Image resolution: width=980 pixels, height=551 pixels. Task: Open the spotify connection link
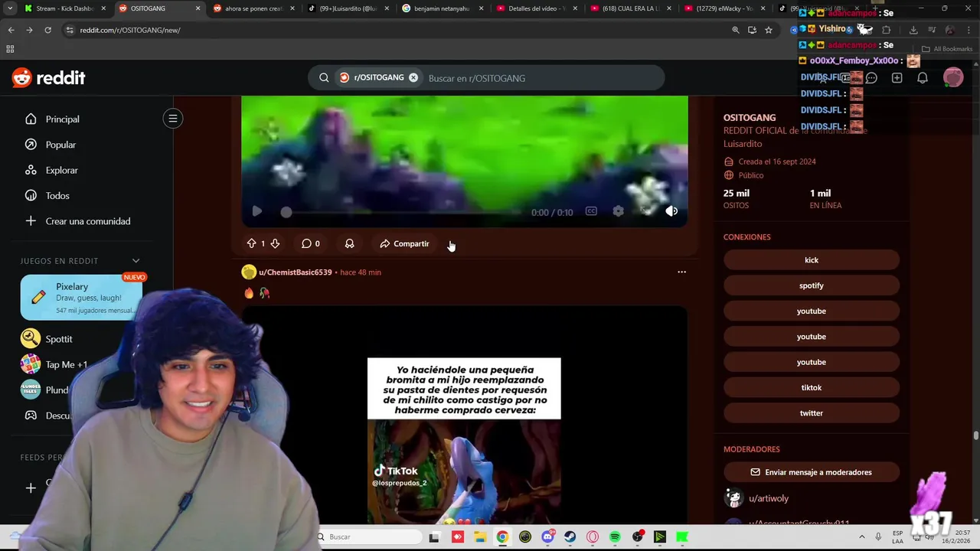[812, 285]
